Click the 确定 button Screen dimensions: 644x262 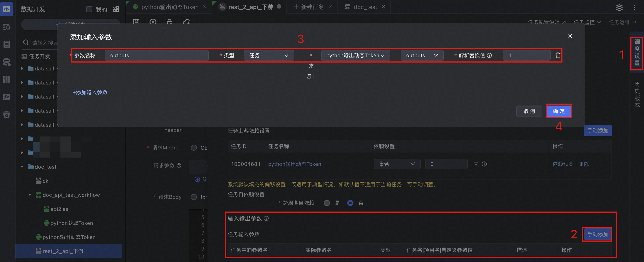pyautogui.click(x=558, y=111)
